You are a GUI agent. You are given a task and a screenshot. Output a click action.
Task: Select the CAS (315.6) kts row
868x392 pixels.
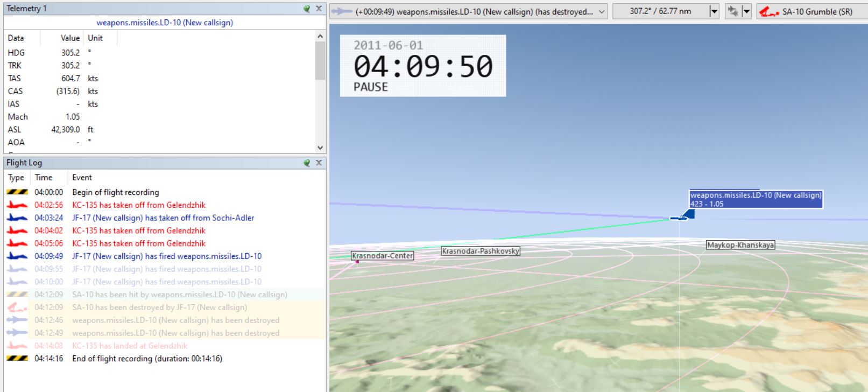click(160, 91)
